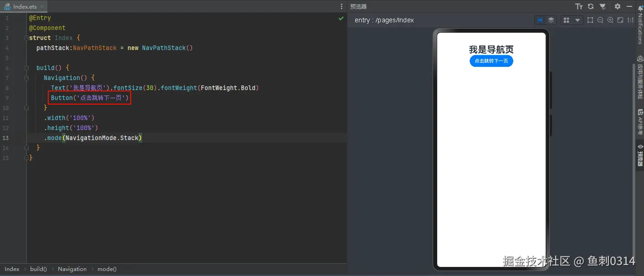The image size is (644, 276).
Task: Click the fold end marker on line 10
Action: 26,108
